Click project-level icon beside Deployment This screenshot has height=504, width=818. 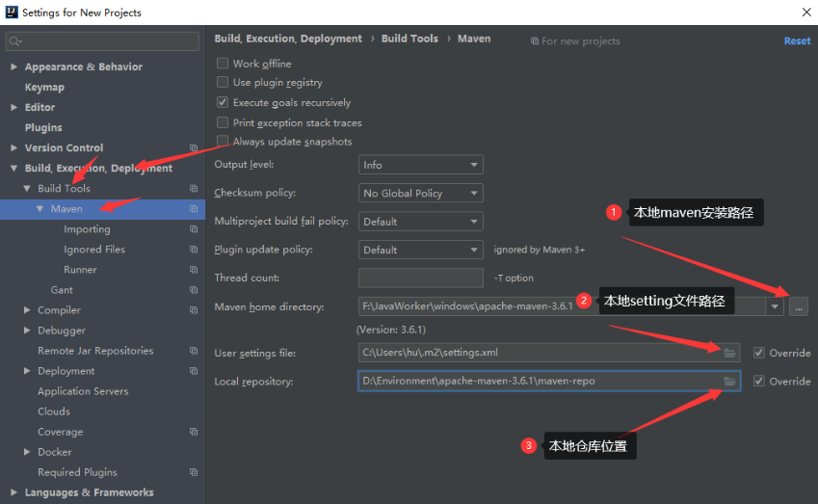(194, 371)
